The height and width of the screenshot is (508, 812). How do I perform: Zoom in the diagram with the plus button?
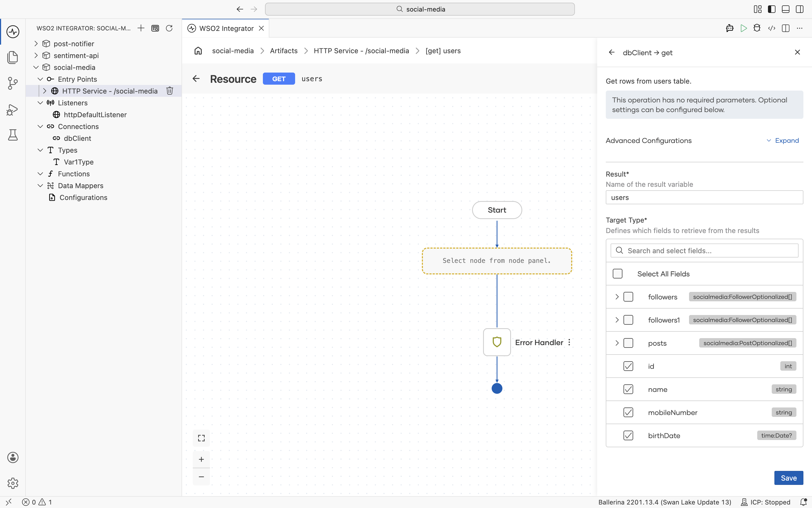tap(201, 459)
